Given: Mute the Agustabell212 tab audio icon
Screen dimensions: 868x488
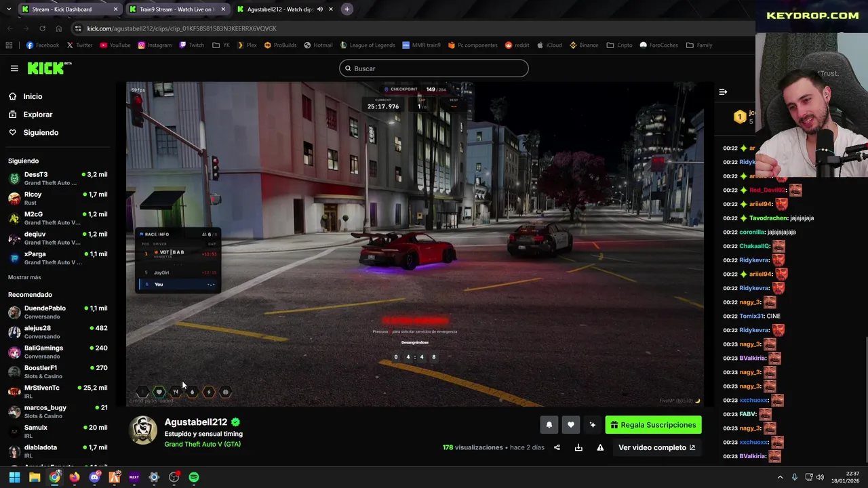Looking at the screenshot, I should [x=320, y=9].
